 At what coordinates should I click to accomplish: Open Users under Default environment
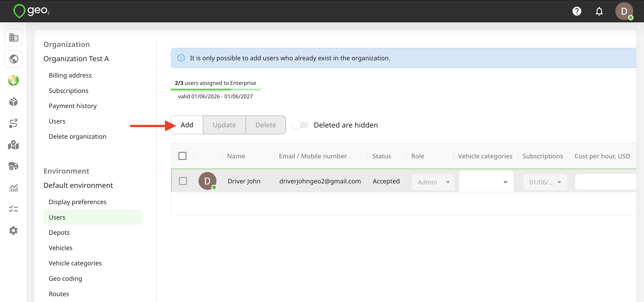(93, 217)
